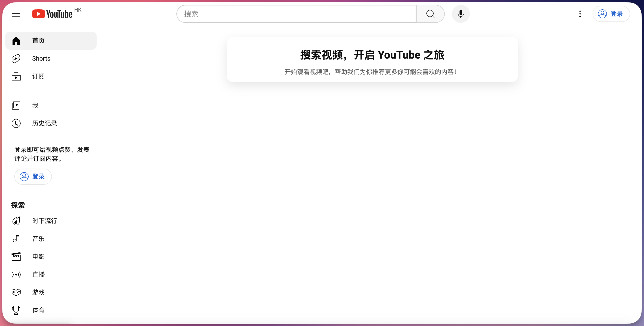Click the Shorts icon in sidebar

[16, 59]
